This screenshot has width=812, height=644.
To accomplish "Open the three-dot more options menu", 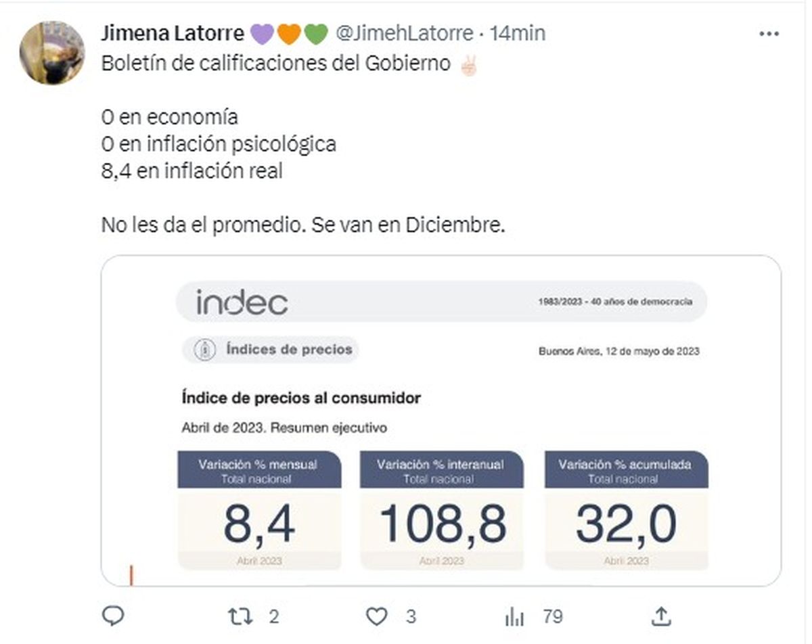I will (769, 34).
